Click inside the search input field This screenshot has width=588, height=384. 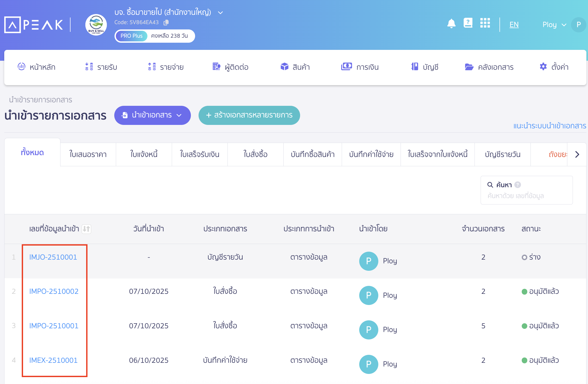click(x=526, y=196)
